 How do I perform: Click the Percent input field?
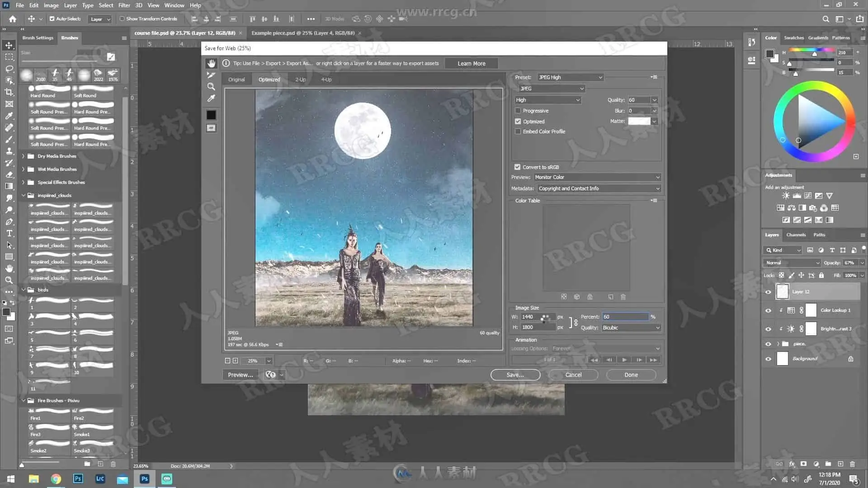tap(625, 317)
